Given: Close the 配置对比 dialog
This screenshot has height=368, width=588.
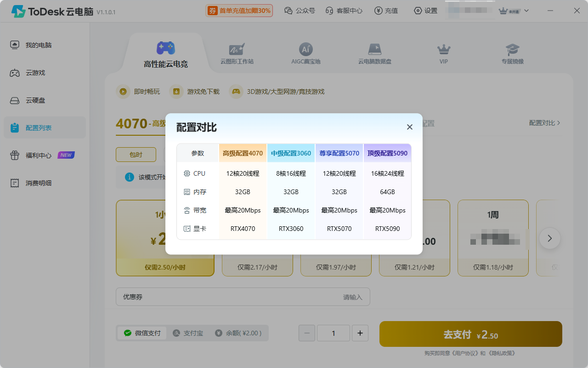Looking at the screenshot, I should tap(410, 127).
